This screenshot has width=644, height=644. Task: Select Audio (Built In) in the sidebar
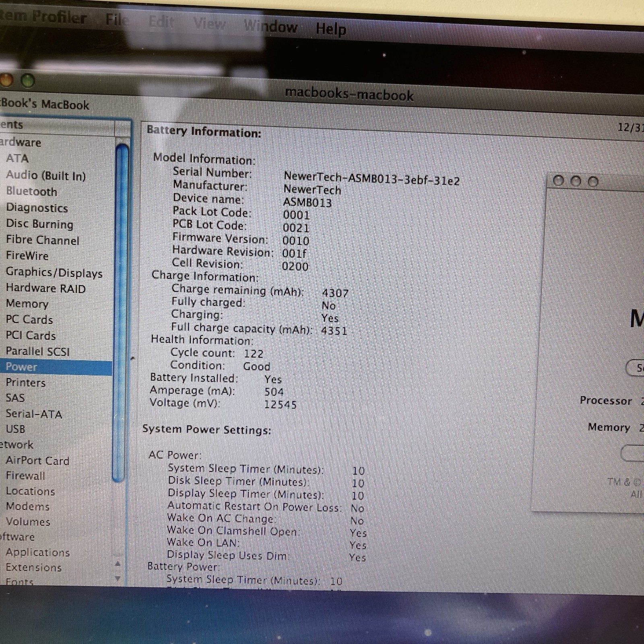46,175
